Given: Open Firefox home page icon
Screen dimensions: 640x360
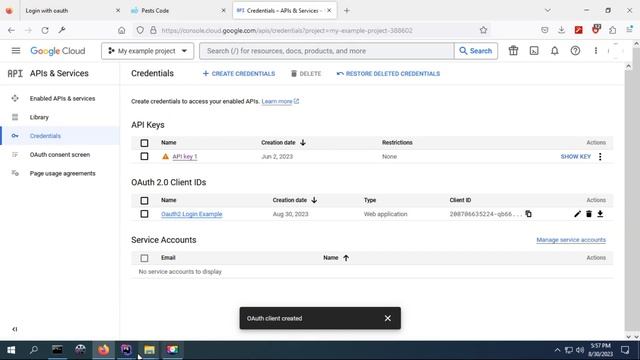Looking at the screenshot, I should coord(122,30).
